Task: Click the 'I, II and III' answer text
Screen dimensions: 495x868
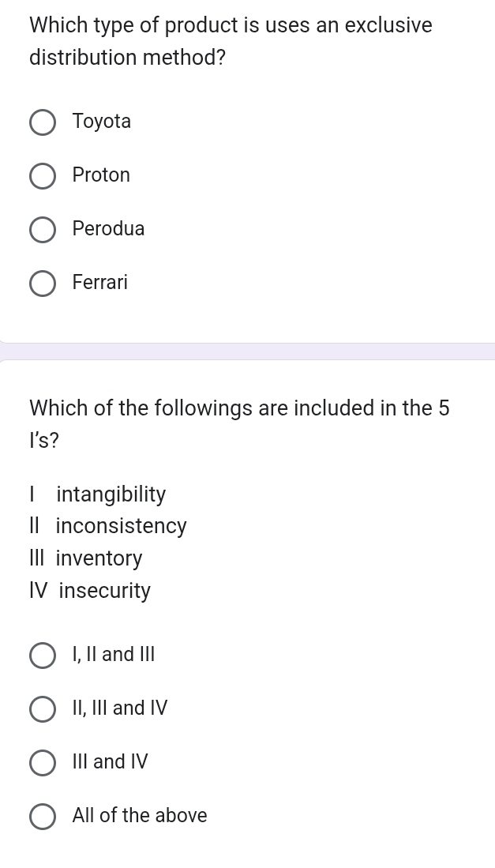Action: coord(114,655)
